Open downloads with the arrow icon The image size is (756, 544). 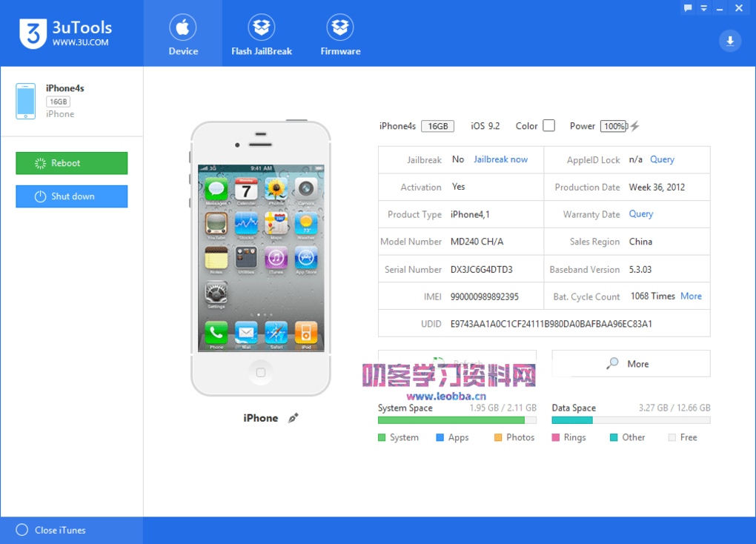point(730,41)
